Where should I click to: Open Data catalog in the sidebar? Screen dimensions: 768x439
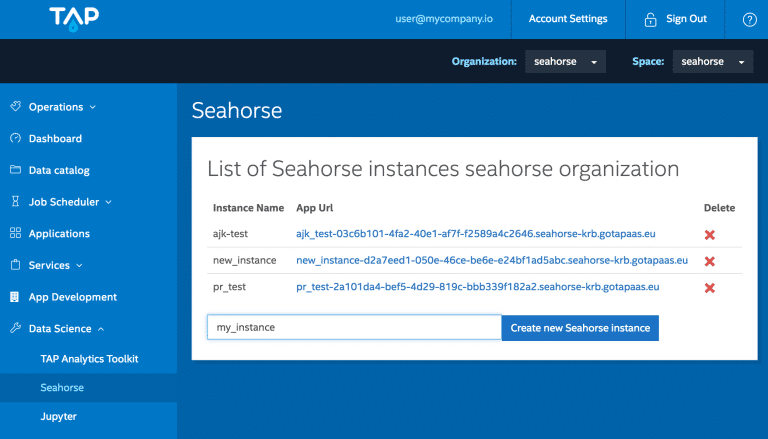(x=59, y=171)
